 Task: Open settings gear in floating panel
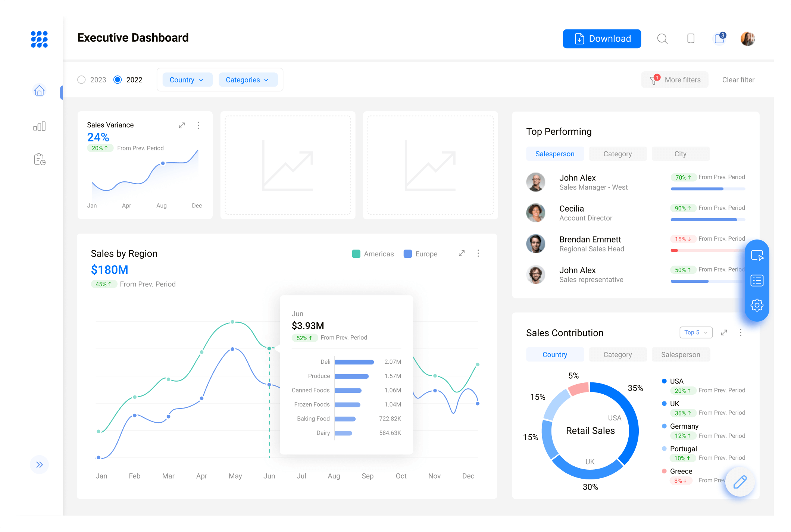[757, 305]
